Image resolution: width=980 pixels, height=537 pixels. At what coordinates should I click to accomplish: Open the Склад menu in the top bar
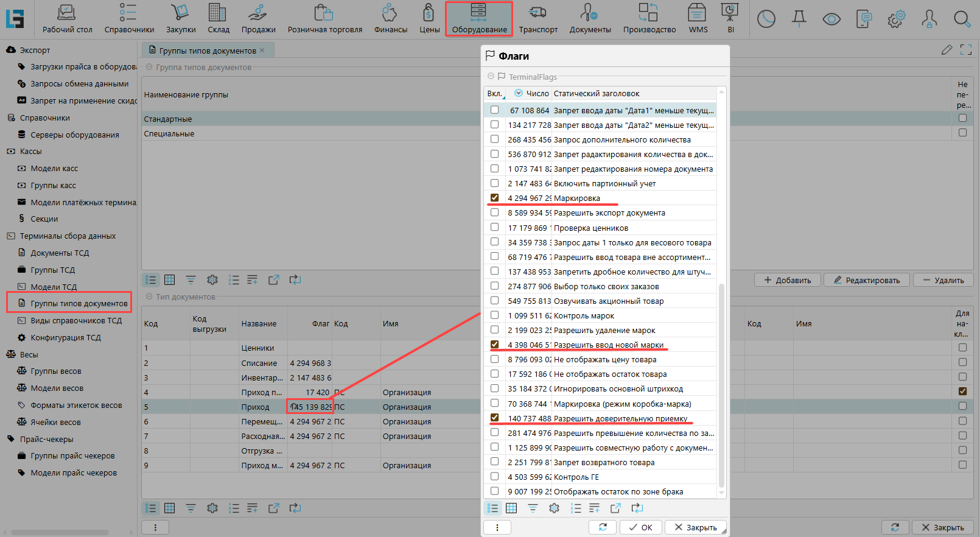pos(218,19)
